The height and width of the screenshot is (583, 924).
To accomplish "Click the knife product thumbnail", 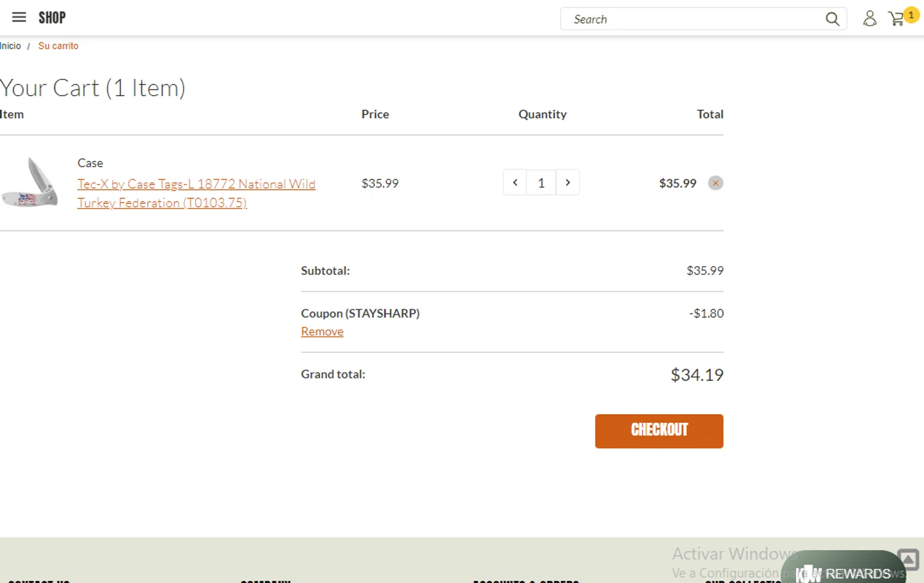I will (x=30, y=183).
